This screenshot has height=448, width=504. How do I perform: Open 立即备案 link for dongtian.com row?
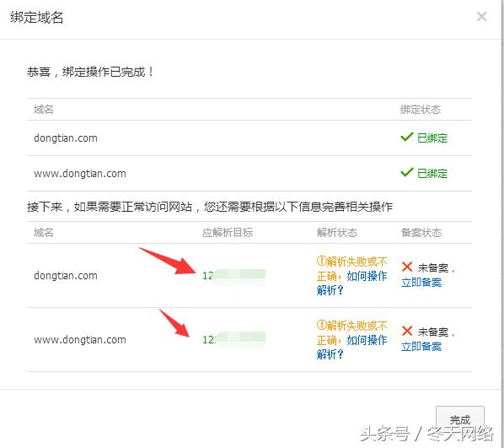click(421, 283)
